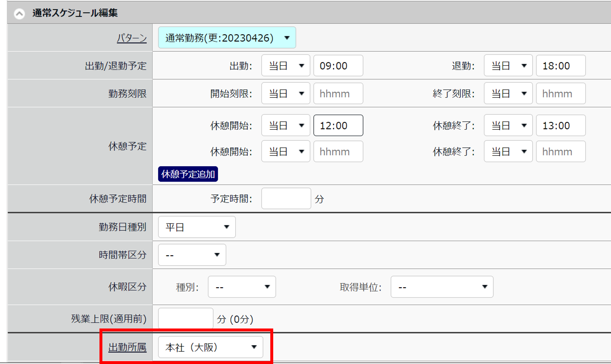Image resolution: width=611 pixels, height=364 pixels.
Task: Click the 休憩終了 field showing 13:00
Action: (x=560, y=126)
